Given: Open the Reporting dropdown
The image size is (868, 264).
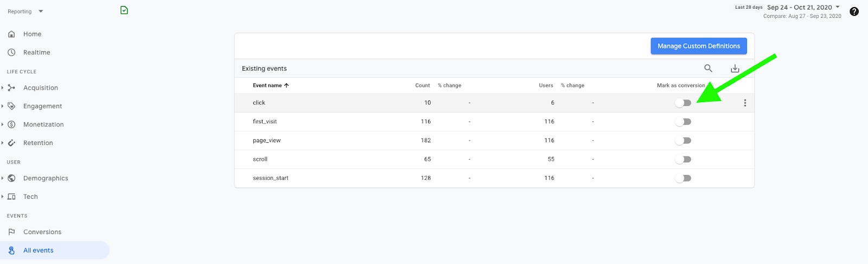Looking at the screenshot, I should click(25, 11).
